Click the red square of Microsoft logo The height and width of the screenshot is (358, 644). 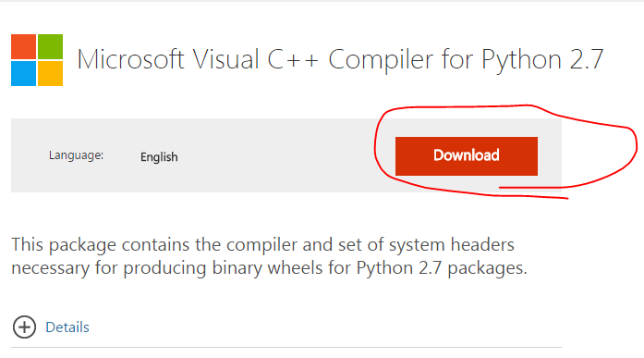[23, 46]
